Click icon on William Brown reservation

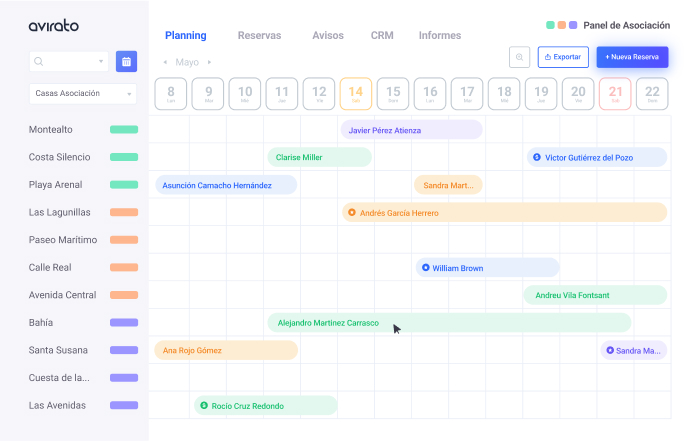[x=425, y=268]
